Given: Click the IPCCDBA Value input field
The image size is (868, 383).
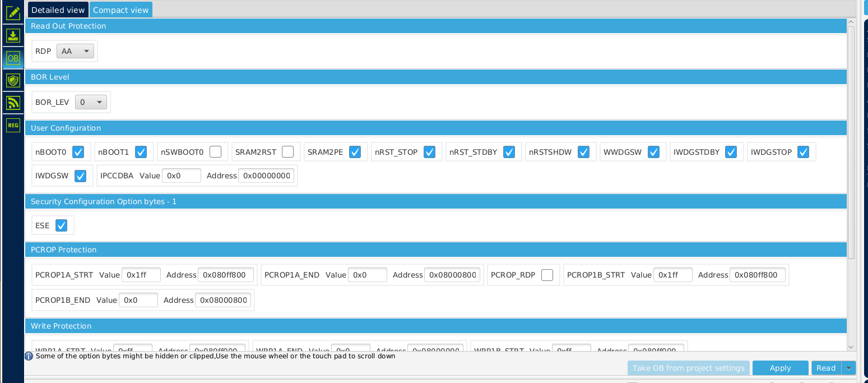Looking at the screenshot, I should pyautogui.click(x=181, y=175).
